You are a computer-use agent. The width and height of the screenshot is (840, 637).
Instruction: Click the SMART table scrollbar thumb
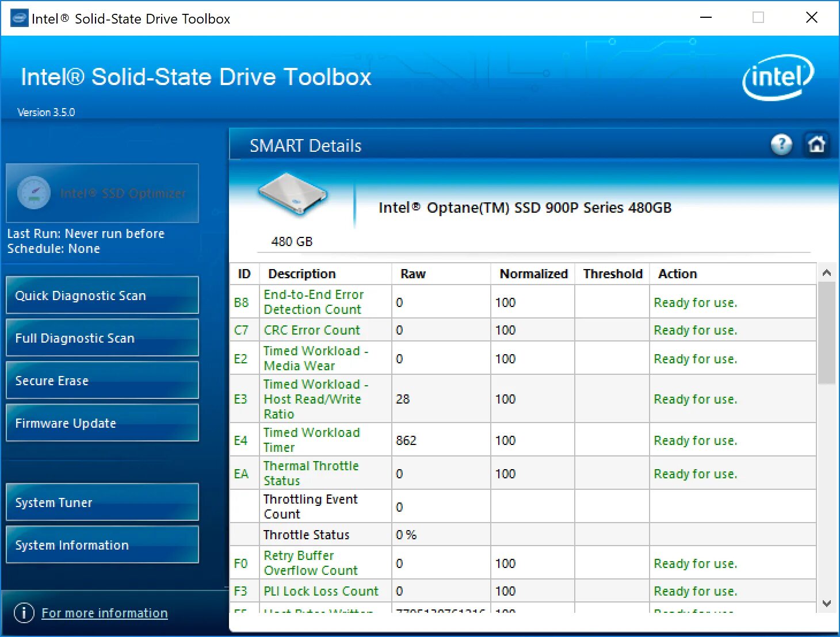827,333
